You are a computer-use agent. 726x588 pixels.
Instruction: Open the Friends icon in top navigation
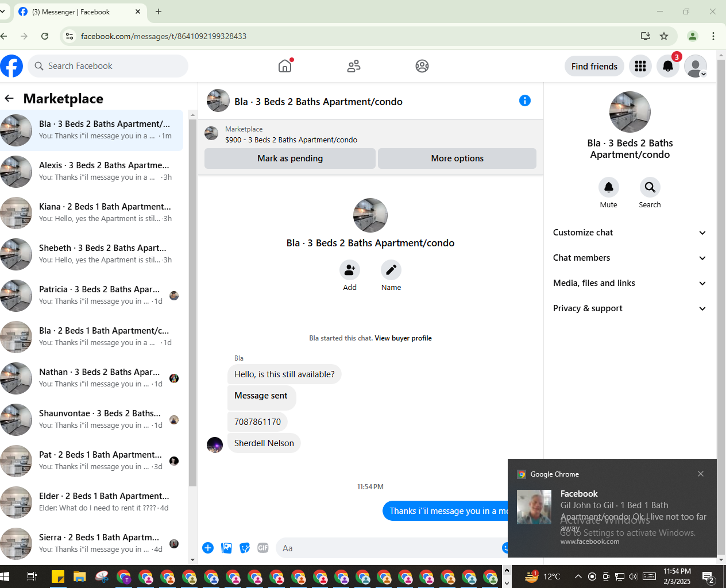coord(354,66)
